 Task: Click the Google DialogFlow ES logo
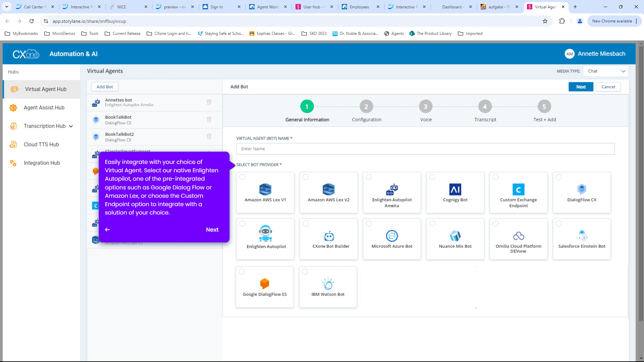pyautogui.click(x=265, y=284)
